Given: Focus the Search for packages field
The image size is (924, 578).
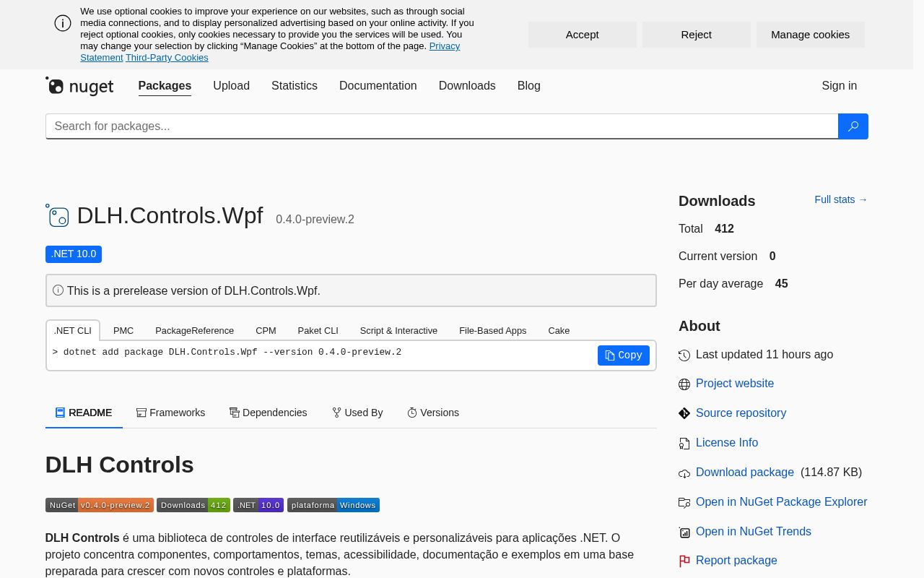Looking at the screenshot, I should tap(442, 126).
